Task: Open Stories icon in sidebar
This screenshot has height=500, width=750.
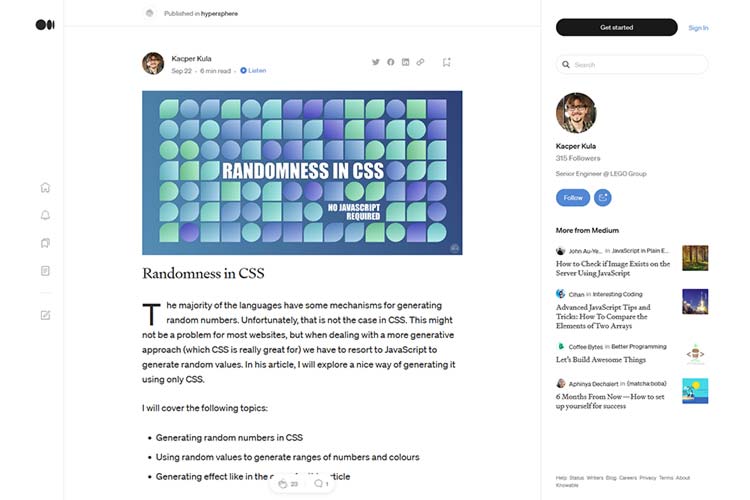Action: tap(45, 270)
